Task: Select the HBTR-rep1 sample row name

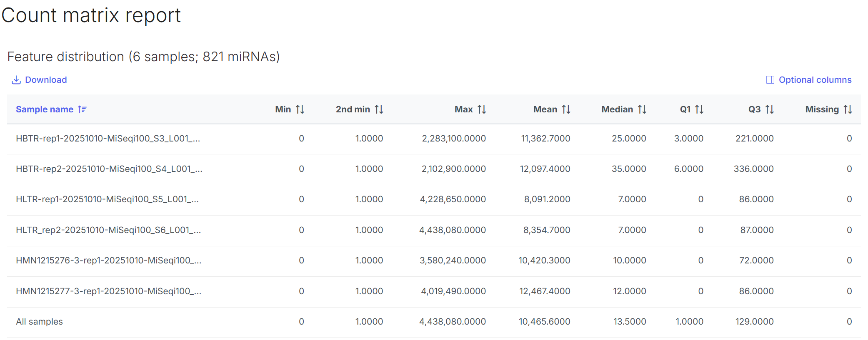Action: pyautogui.click(x=108, y=139)
